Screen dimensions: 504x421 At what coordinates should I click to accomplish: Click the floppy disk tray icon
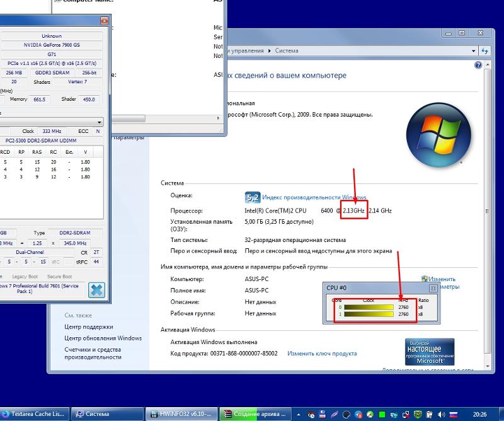(323, 414)
